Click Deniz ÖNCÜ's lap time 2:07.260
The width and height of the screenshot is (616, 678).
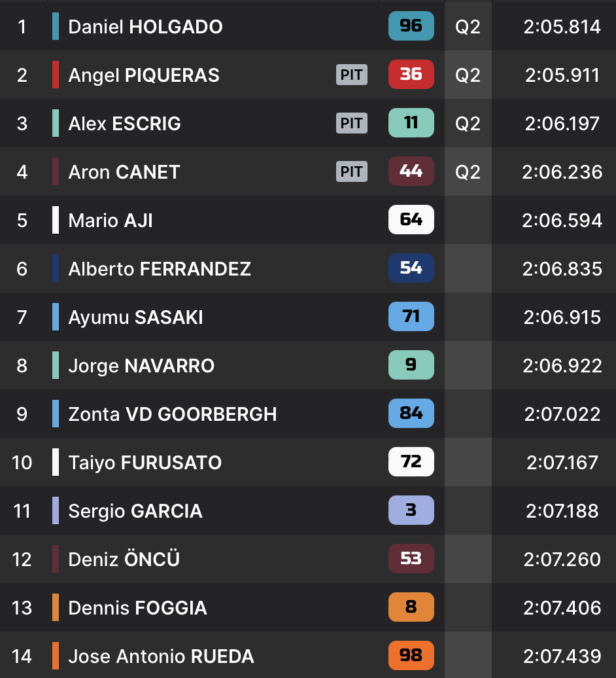(x=562, y=560)
